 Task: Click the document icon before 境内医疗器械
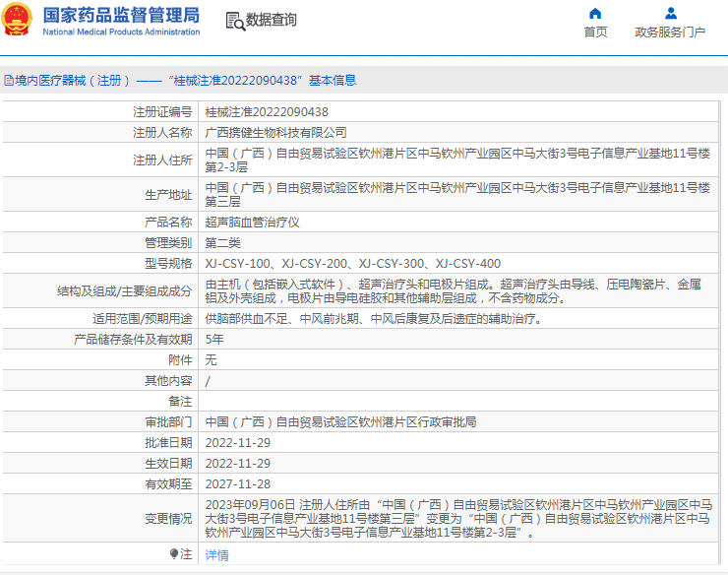pos(9,81)
